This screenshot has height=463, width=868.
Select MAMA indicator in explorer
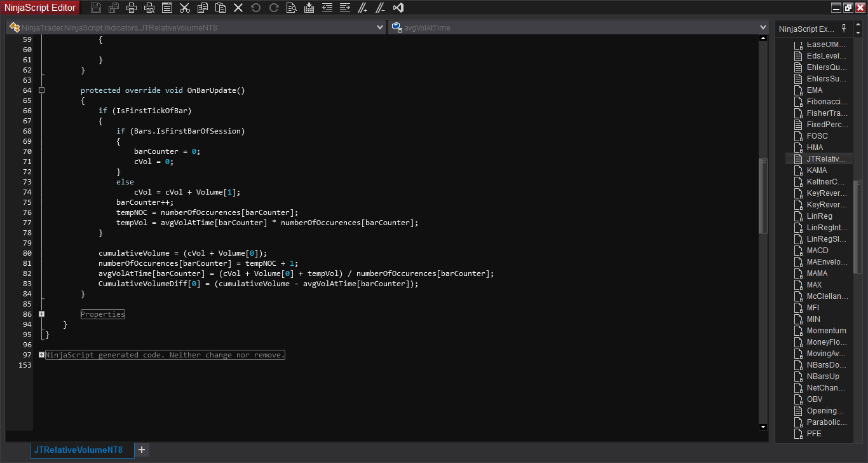click(817, 273)
